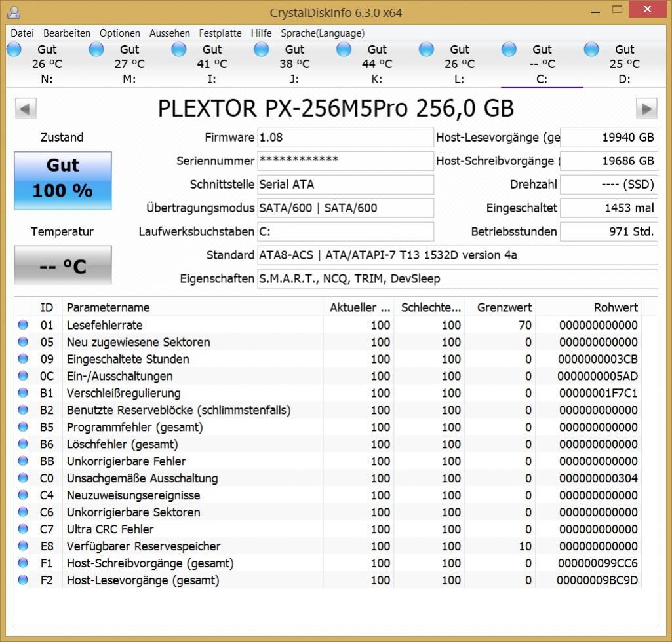Go to next disk with right arrow

(646, 109)
